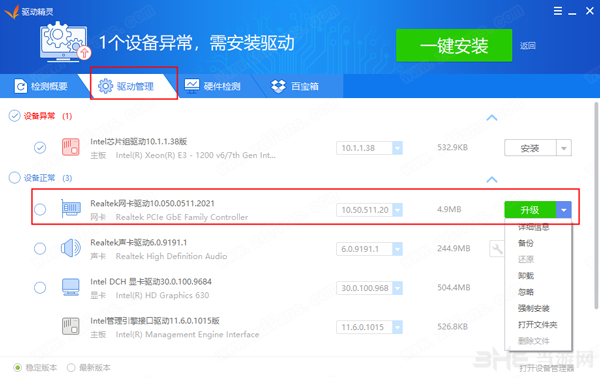Click the 532.9KB size value
Viewport: 600px width, 378px height.
click(453, 148)
